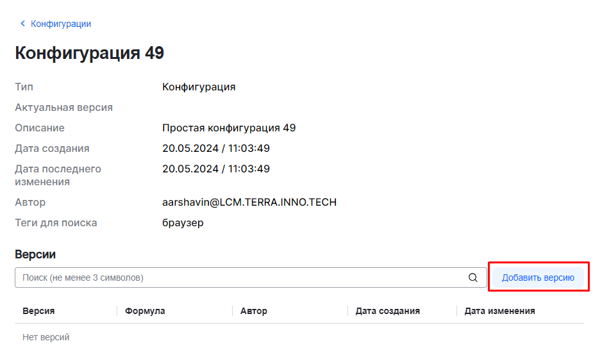Click the magnifier icon in the search field
This screenshot has width=609, height=364.
[473, 277]
